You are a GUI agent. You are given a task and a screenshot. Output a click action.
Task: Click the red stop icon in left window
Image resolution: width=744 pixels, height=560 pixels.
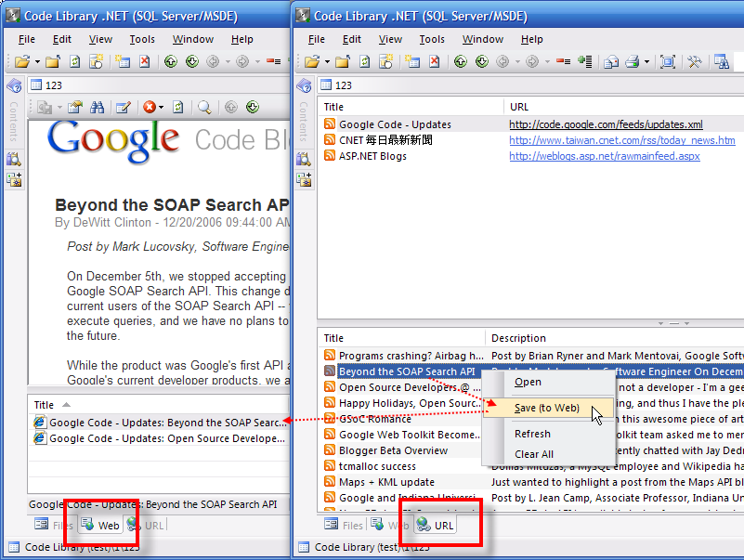(x=150, y=107)
